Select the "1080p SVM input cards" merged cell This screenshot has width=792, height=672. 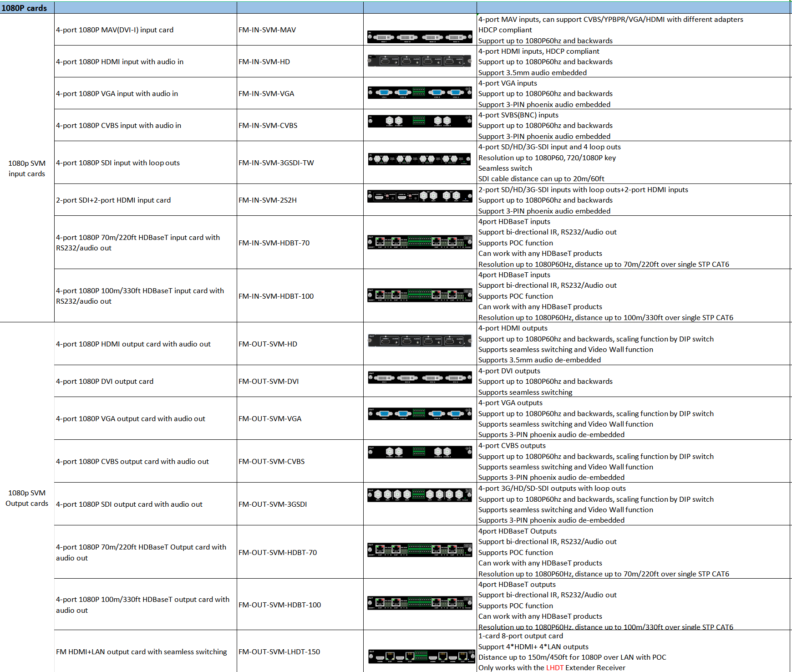coord(27,168)
